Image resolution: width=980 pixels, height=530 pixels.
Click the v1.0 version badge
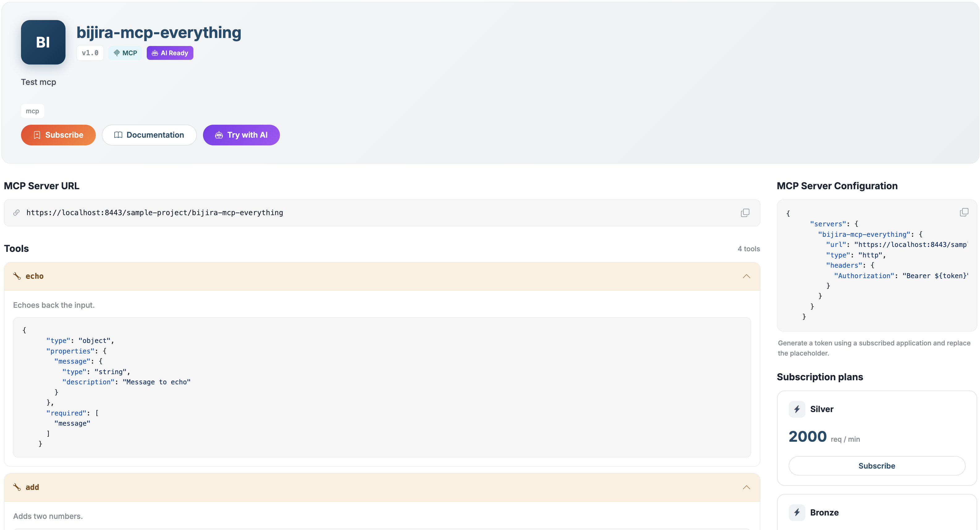(x=90, y=53)
